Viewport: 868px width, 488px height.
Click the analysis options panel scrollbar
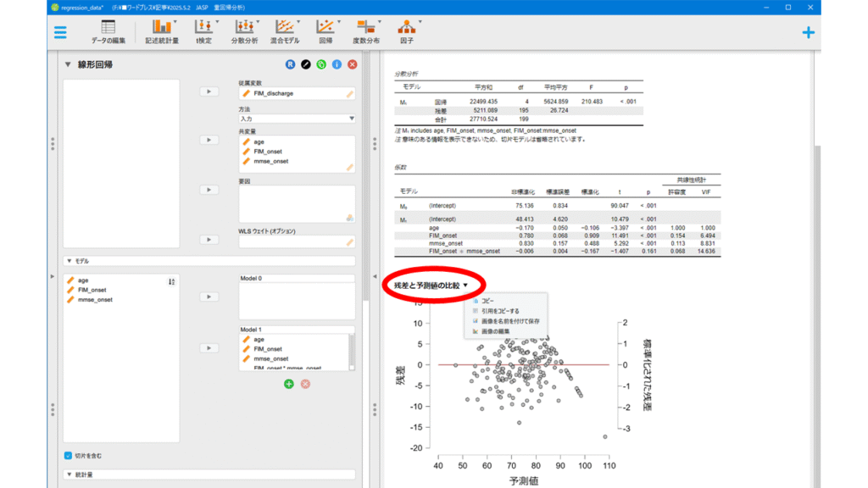[365, 177]
